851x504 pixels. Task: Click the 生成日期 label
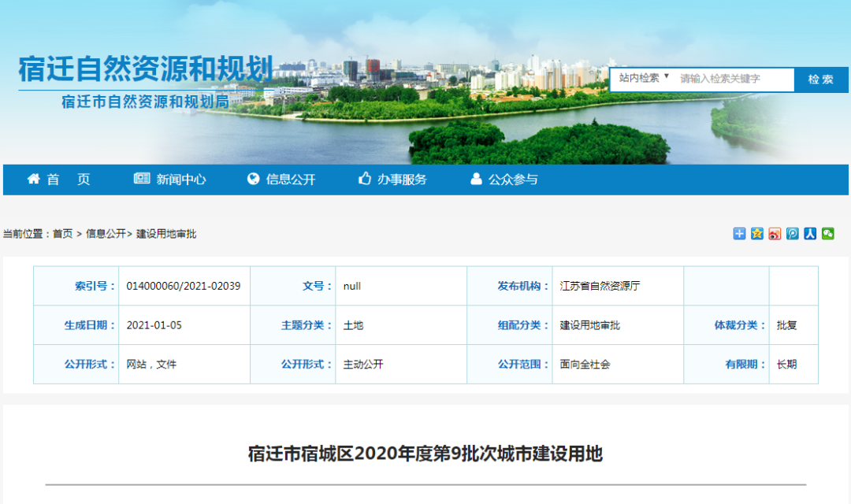click(x=90, y=325)
